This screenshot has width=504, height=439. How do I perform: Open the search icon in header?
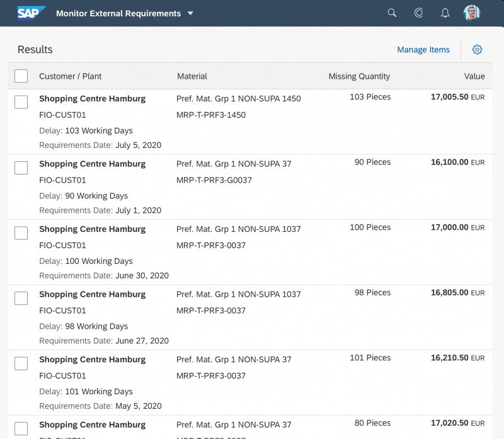click(392, 13)
